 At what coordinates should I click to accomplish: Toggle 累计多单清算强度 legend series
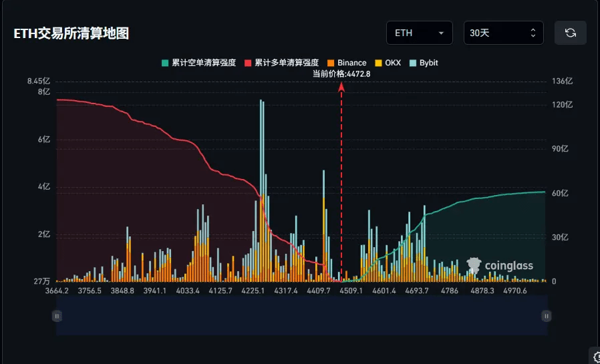[x=282, y=63]
